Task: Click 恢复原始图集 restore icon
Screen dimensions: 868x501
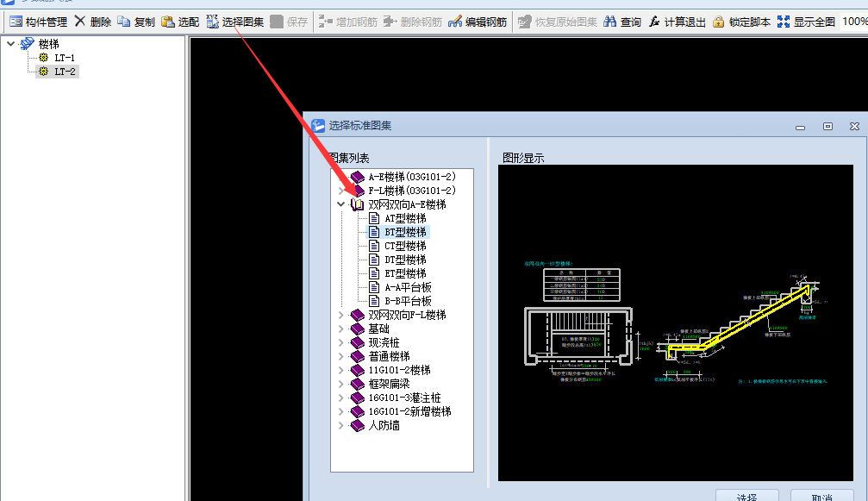Action: click(x=524, y=22)
